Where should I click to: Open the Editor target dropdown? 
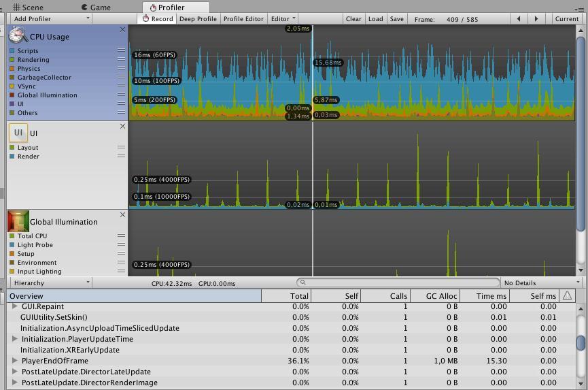(x=283, y=19)
